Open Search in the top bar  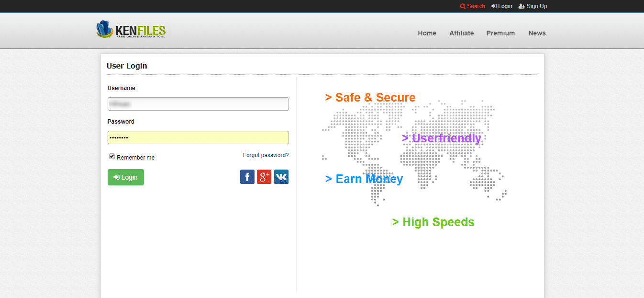473,6
